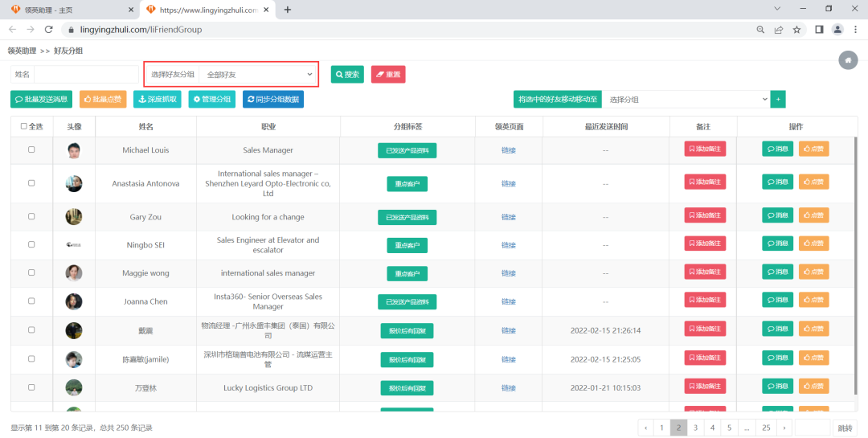Click 消息 button for Anastasia Antonova
868x438 pixels.
coord(777,182)
